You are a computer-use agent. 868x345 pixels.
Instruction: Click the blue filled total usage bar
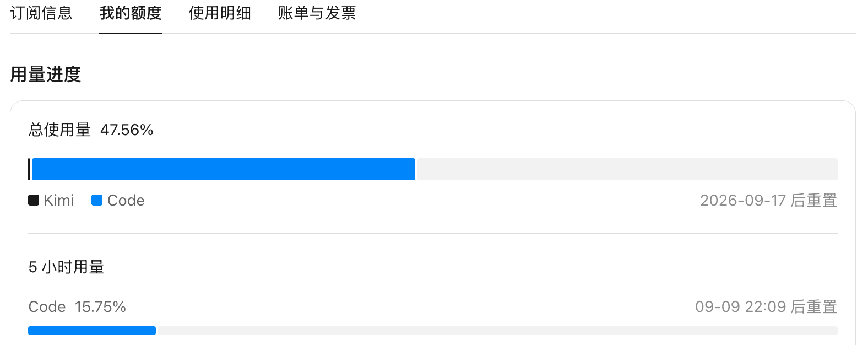click(224, 169)
